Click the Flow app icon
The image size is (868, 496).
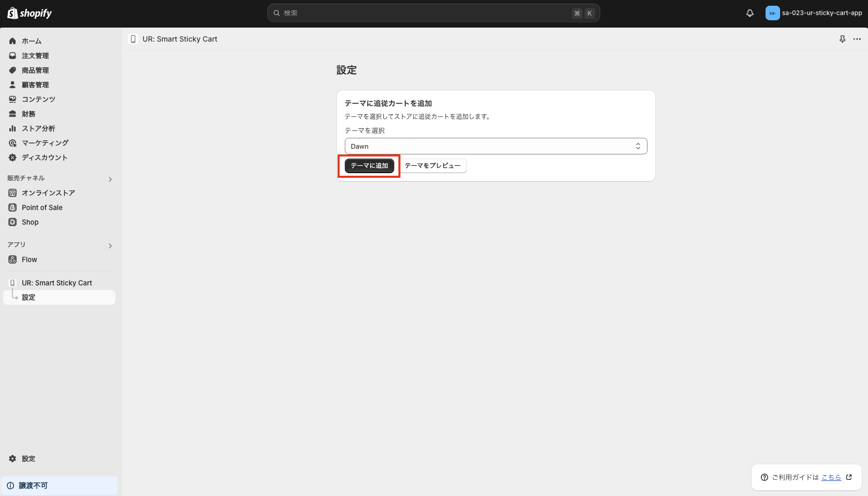coord(12,259)
